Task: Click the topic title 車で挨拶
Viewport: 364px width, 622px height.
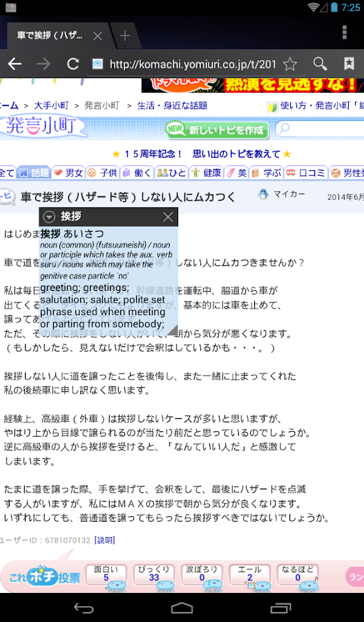Action: coord(128,197)
